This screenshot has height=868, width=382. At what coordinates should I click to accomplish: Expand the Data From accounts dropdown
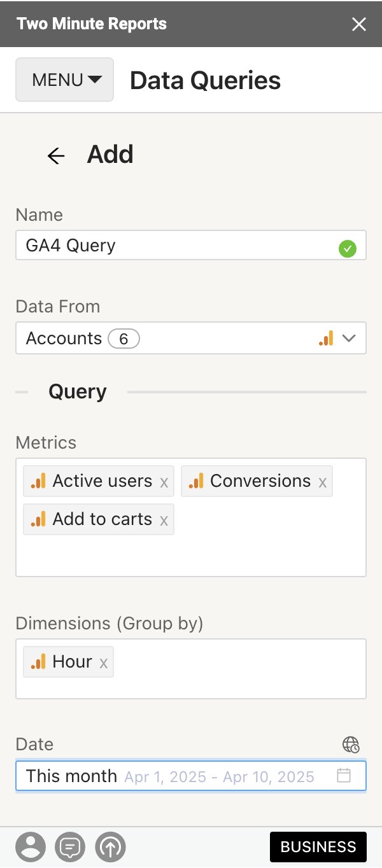pos(348,339)
